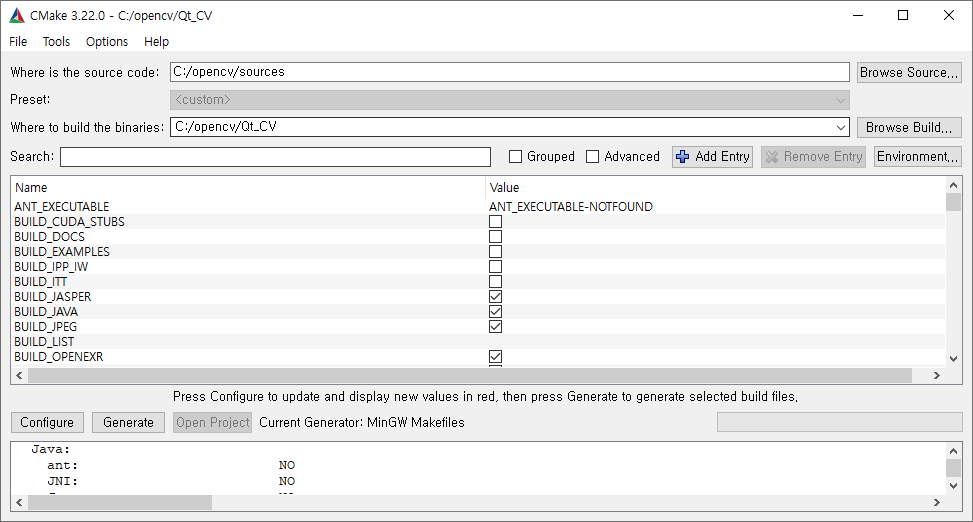
Task: Click the variable list horizontal scrollbar thumb
Action: [x=470, y=376]
